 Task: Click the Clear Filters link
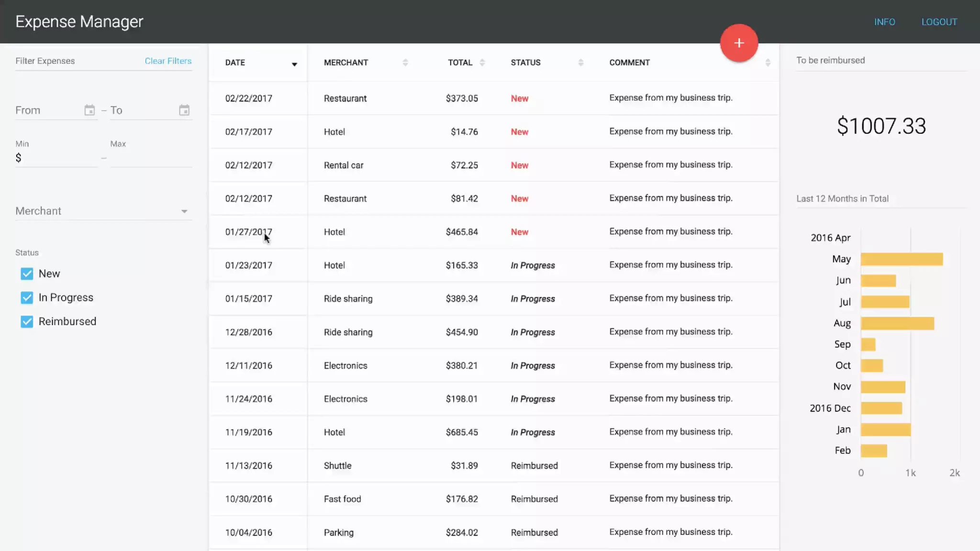click(x=168, y=61)
